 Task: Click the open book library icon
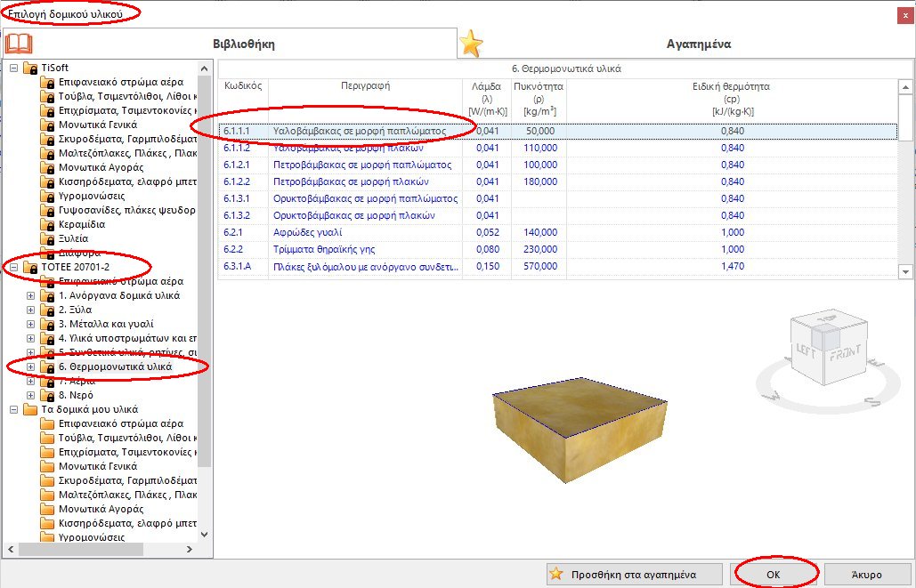pyautogui.click(x=20, y=42)
